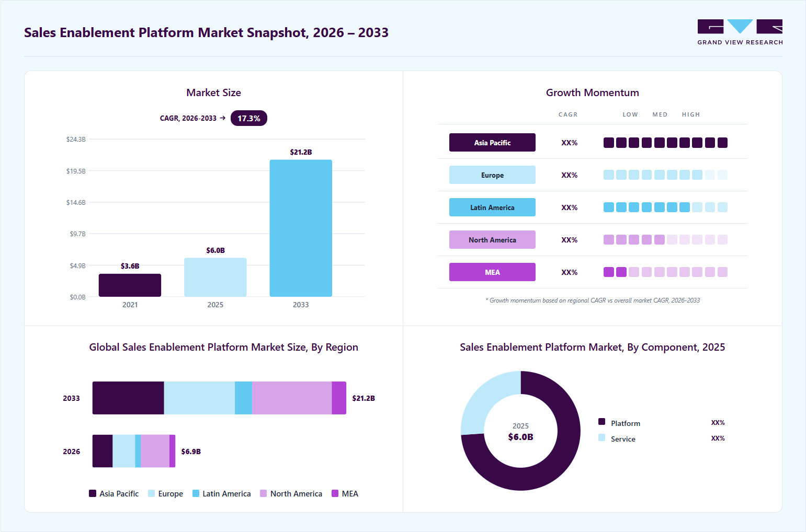Click the growth momentum footnote text

pos(593,300)
